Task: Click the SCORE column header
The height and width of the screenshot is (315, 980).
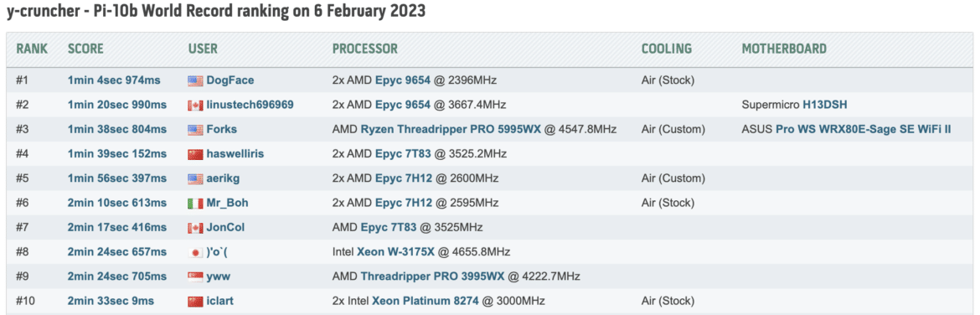Action: [x=85, y=49]
